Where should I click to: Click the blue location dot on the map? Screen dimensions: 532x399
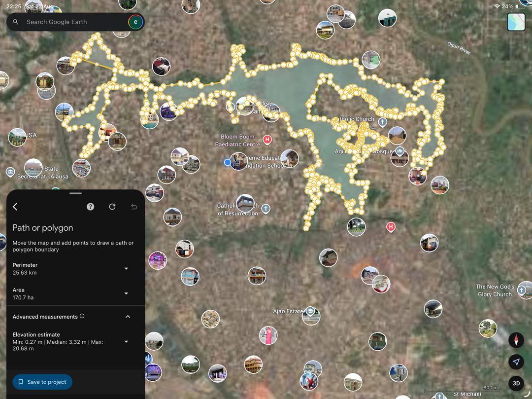227,163
